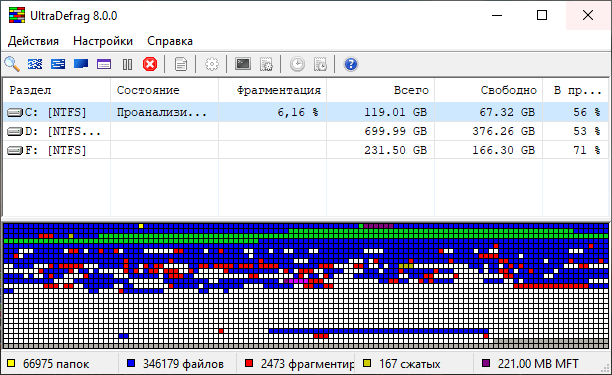This screenshot has height=375, width=612.
Task: Click the 67.32 GB free space cell
Action: pos(507,112)
